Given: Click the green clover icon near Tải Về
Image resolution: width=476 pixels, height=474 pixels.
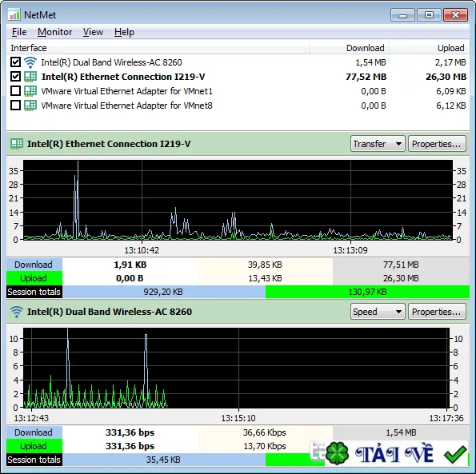Looking at the screenshot, I should (x=337, y=453).
